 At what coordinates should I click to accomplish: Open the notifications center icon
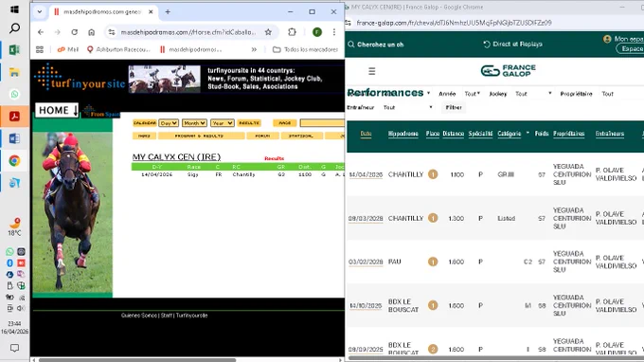[14, 348]
